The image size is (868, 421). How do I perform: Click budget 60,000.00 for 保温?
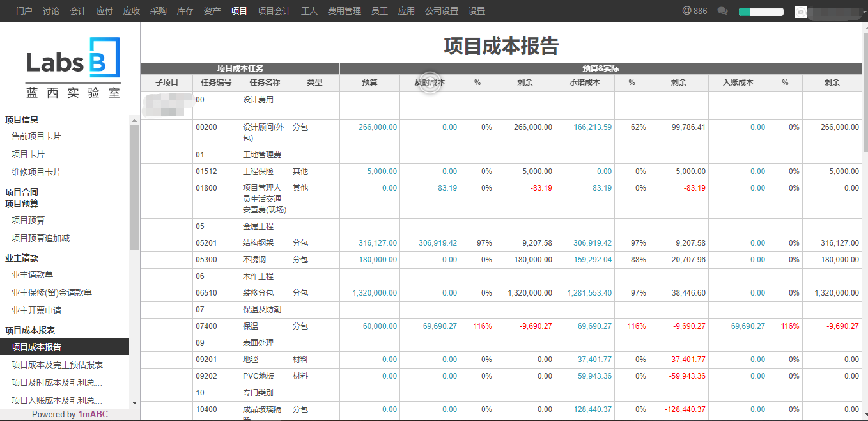tap(380, 326)
